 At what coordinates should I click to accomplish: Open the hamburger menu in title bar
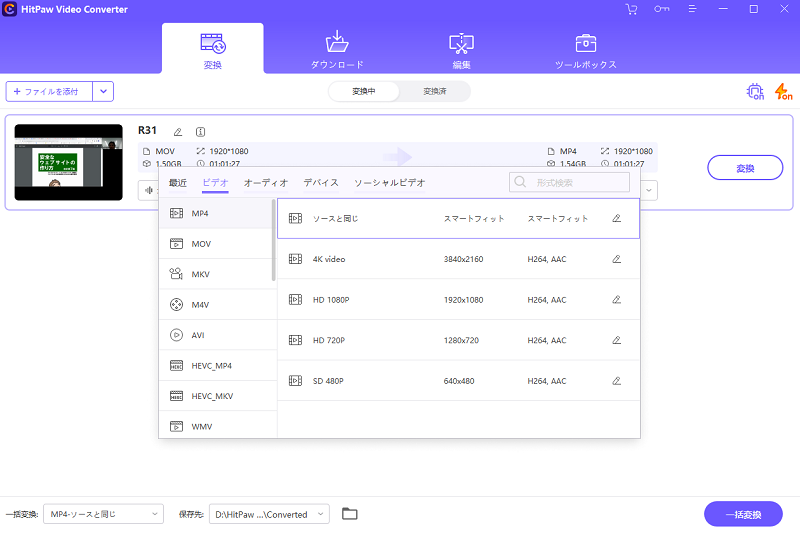coord(692,9)
